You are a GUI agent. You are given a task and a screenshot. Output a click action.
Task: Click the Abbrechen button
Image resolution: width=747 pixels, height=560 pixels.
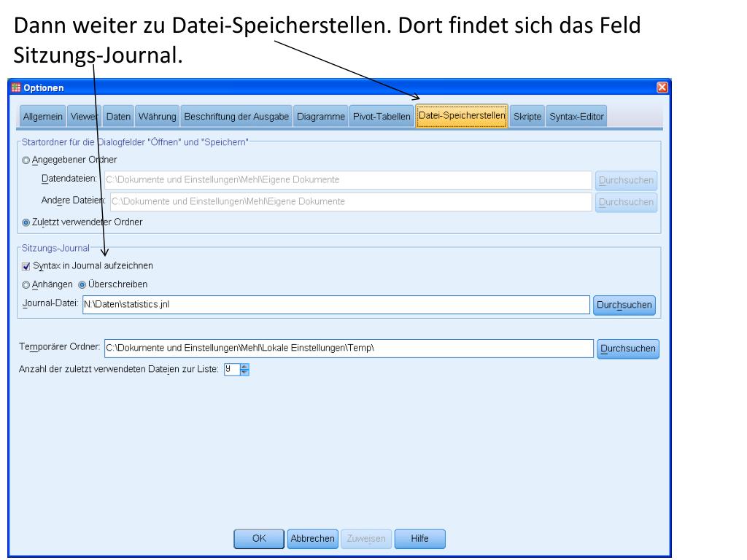pyautogui.click(x=312, y=539)
